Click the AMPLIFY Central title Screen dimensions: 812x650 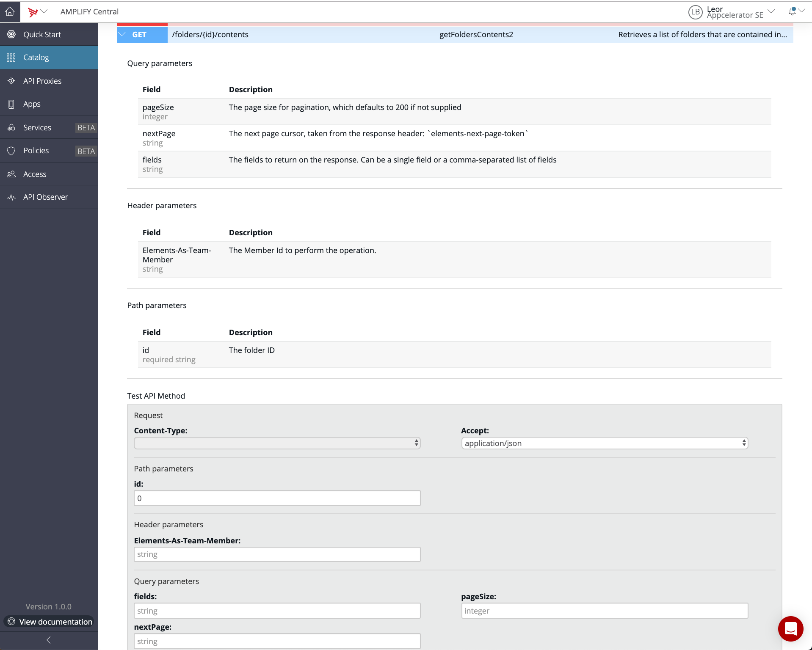tap(89, 12)
